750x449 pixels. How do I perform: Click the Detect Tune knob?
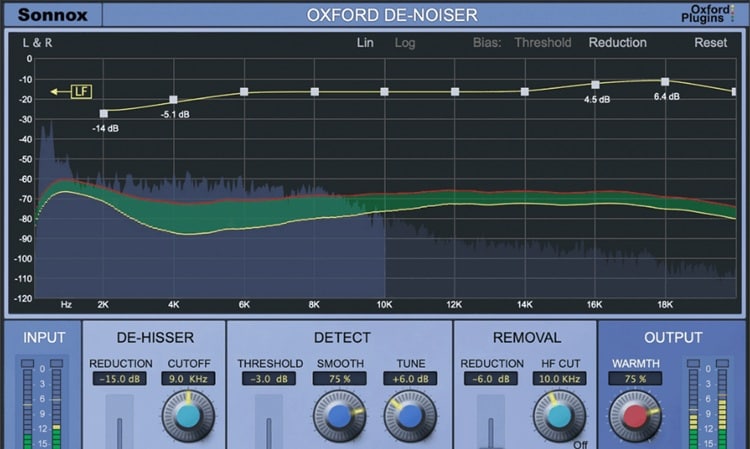[x=410, y=416]
